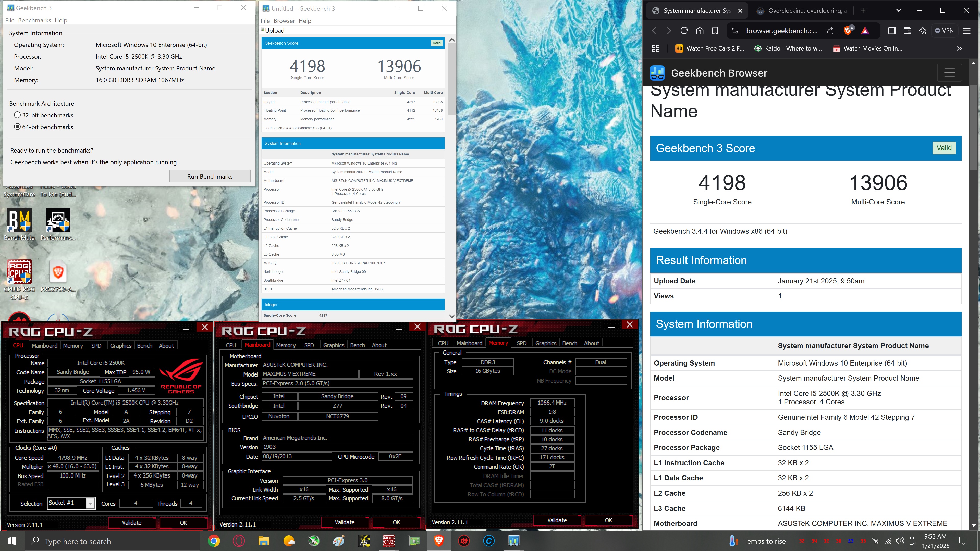
Task: Switch to the SPD tab in the left CPU-Z window
Action: pyautogui.click(x=96, y=346)
